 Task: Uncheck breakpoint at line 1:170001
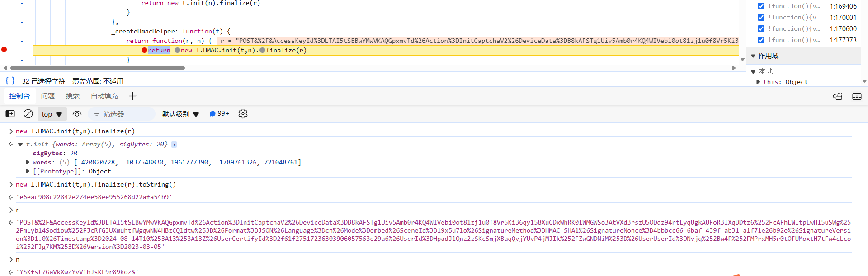point(761,18)
